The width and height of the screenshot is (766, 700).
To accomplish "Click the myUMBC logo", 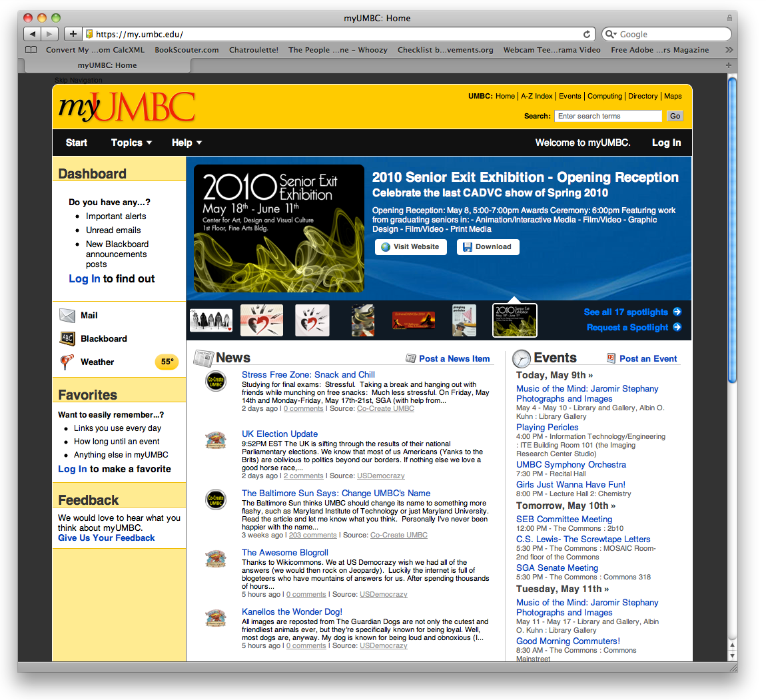I will point(127,107).
